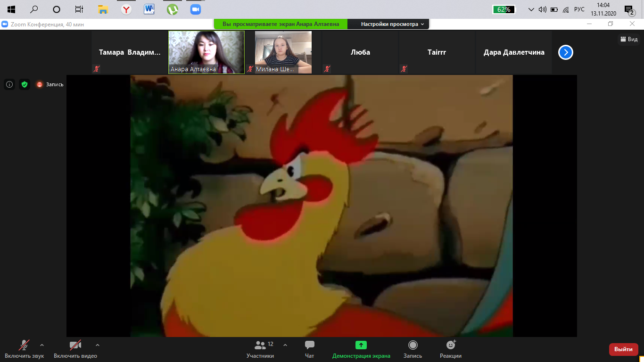644x362 pixels.
Task: Click muted microphone icon on Tairrr's tile
Action: pyautogui.click(x=404, y=69)
